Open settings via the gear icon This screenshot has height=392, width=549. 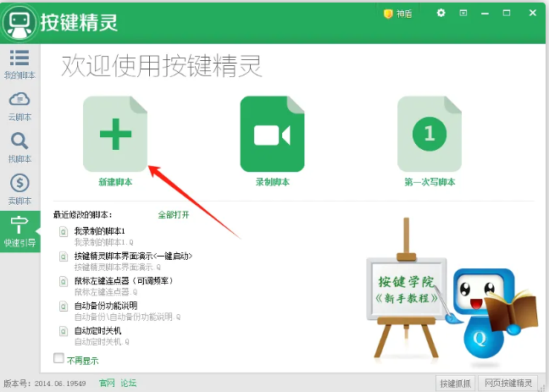pos(441,13)
